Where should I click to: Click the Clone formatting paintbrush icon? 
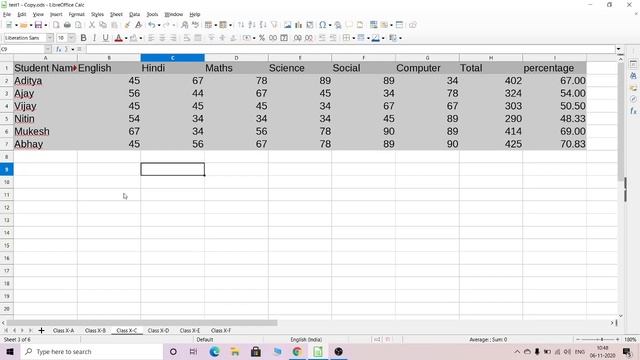127,25
